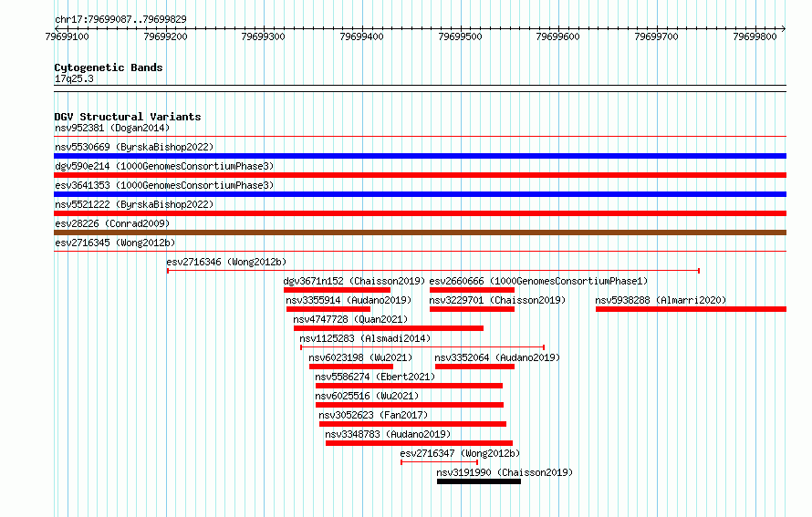Screen dimensions: 812x517
Task: Click the thin red line under esv2716345
Action: 420,252
